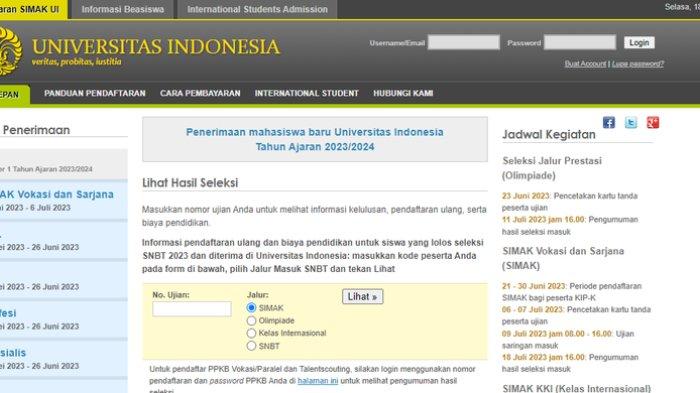Open the Informasi Beasiswa tab
The height and width of the screenshot is (393, 700).
coord(122,9)
